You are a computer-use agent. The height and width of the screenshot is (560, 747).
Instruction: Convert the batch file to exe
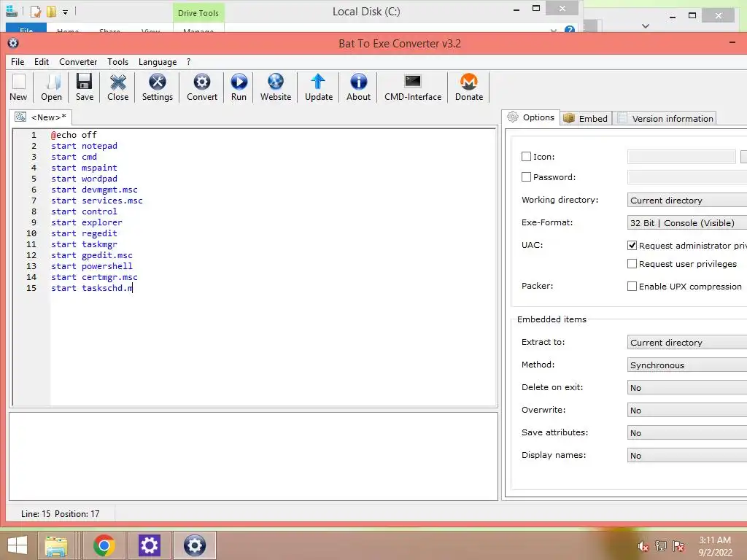tap(202, 87)
